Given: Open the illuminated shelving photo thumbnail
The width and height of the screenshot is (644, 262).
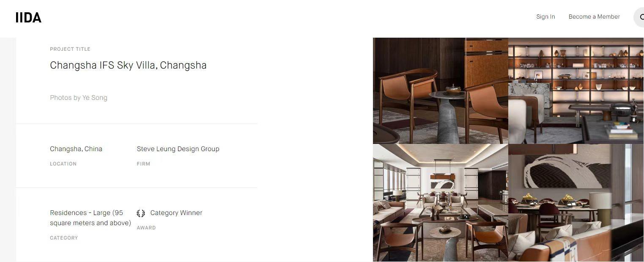Looking at the screenshot, I should click(x=576, y=91).
